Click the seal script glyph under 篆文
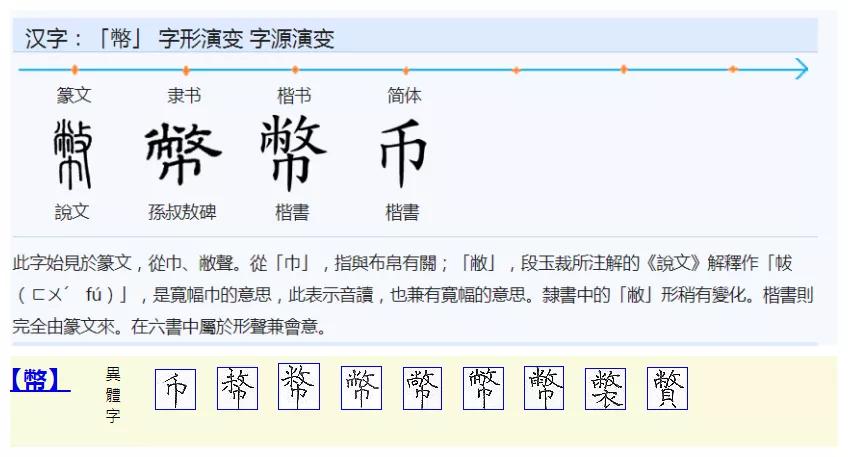This screenshot has height=457, width=848. click(73, 155)
